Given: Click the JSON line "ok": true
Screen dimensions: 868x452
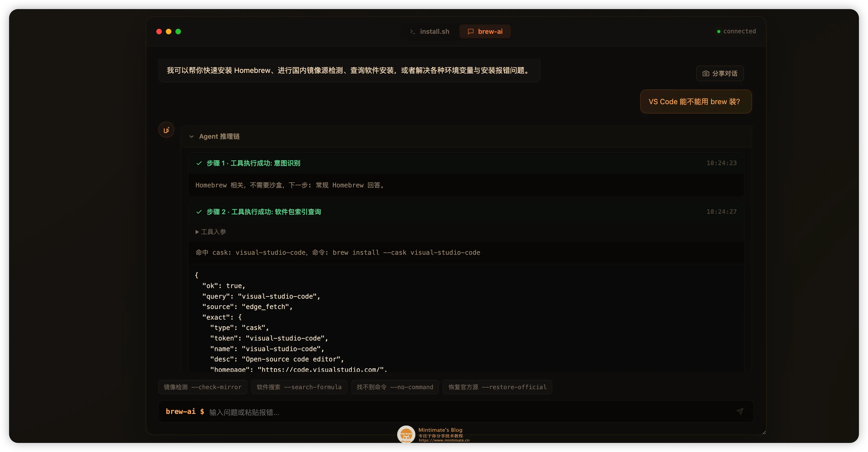Looking at the screenshot, I should click(224, 286).
